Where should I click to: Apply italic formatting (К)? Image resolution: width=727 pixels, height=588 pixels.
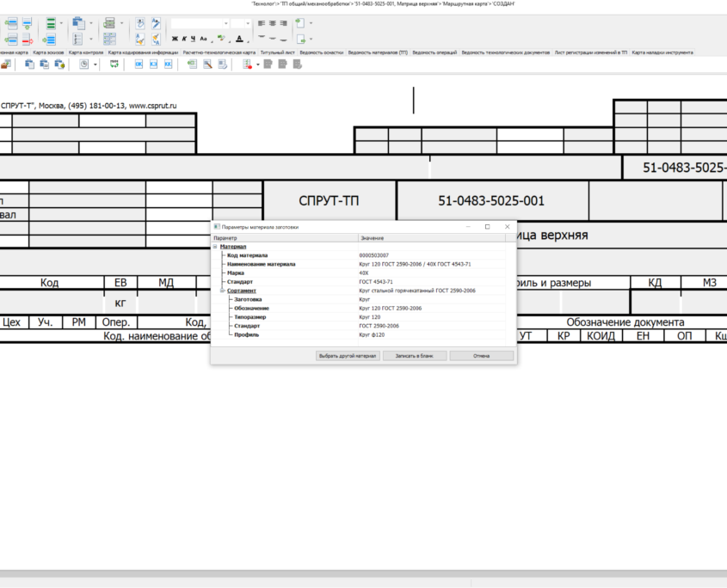(184, 39)
